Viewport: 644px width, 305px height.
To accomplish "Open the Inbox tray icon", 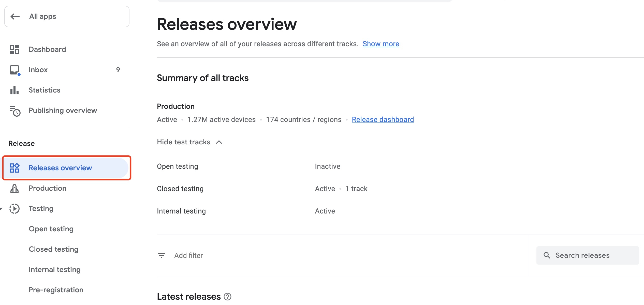I will click(x=15, y=70).
